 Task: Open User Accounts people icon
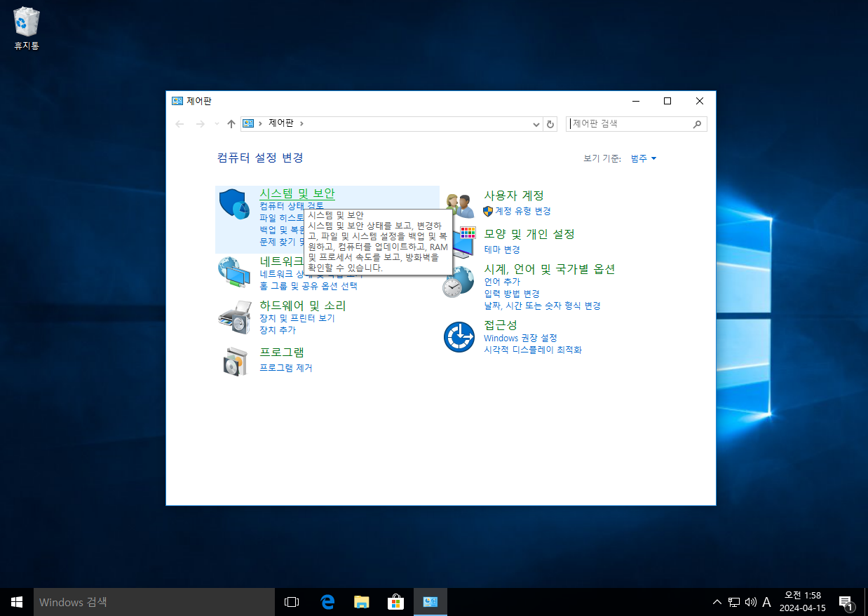pos(460,205)
